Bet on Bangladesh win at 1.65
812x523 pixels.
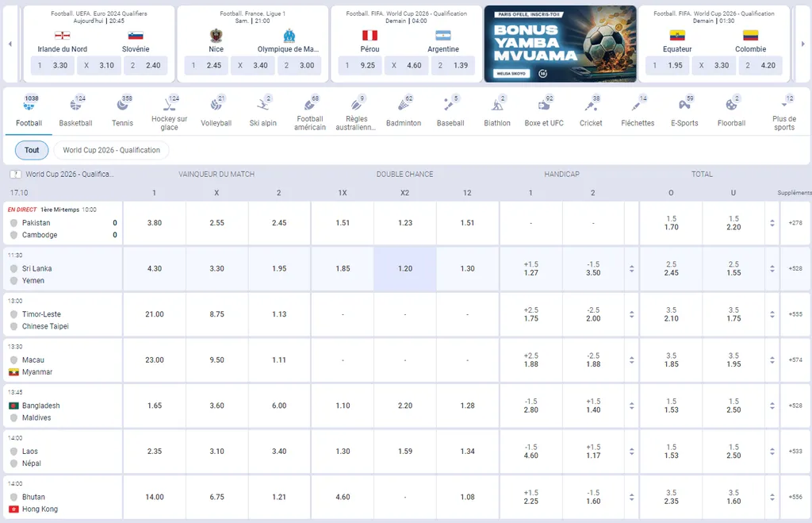(x=155, y=406)
